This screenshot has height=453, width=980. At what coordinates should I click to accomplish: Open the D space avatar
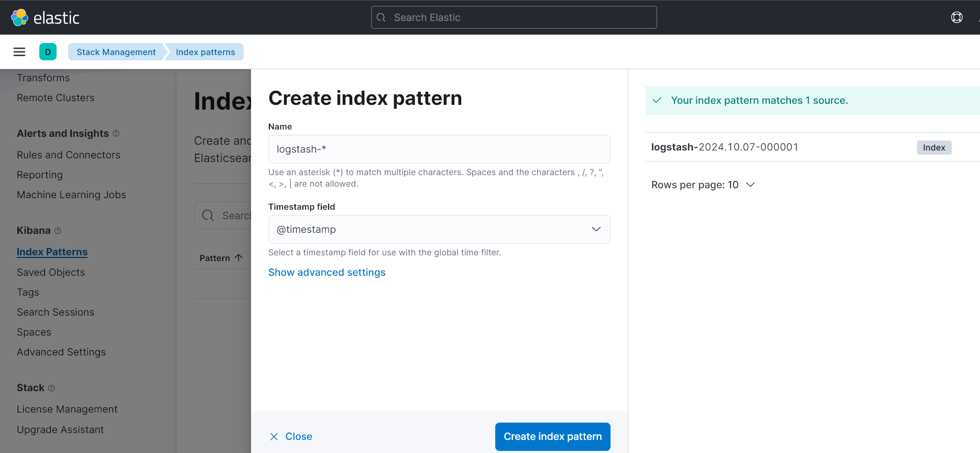[x=48, y=52]
